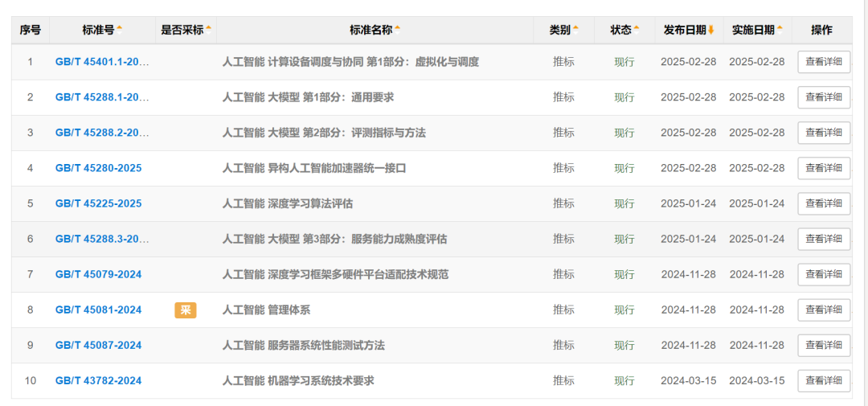This screenshot has width=868, height=406.
Task: Sort by 标准名称 column arrow
Action: point(397,31)
